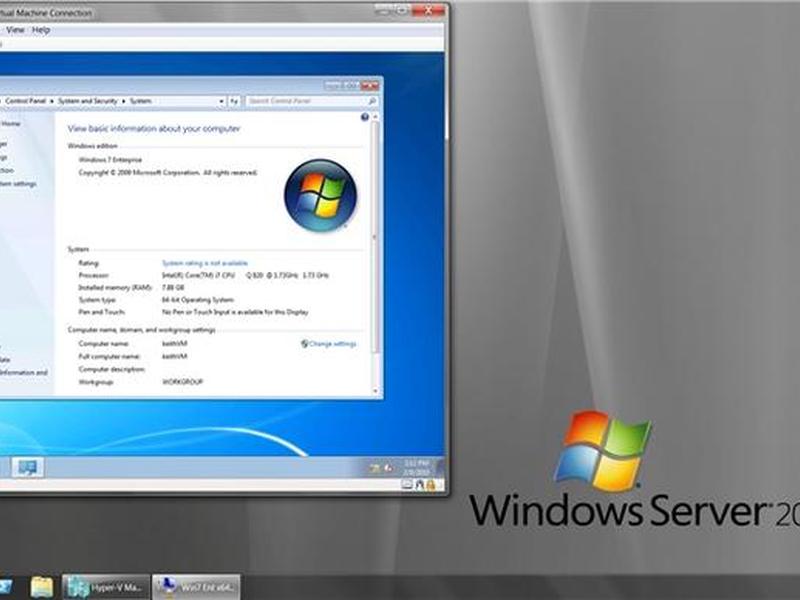800x600 pixels.
Task: Click the heading View basic information about your computer
Action: 154,129
